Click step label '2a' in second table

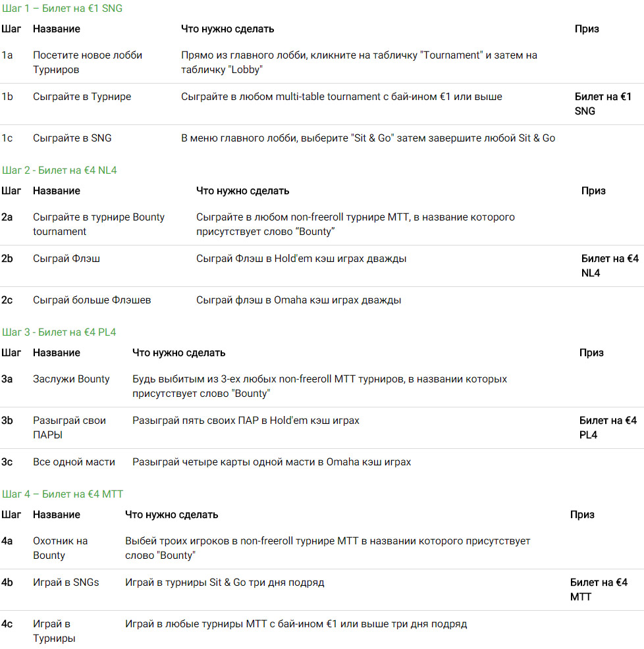click(x=7, y=217)
